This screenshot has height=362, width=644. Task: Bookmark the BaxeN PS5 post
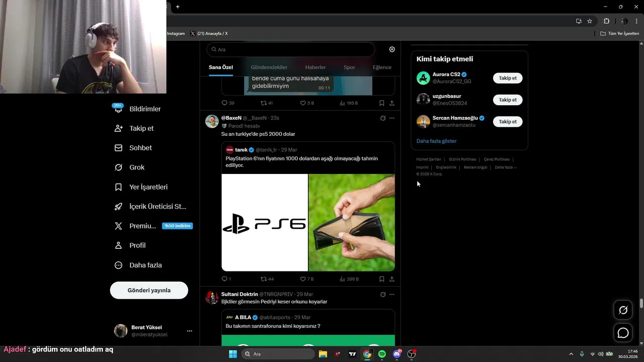[x=382, y=279]
